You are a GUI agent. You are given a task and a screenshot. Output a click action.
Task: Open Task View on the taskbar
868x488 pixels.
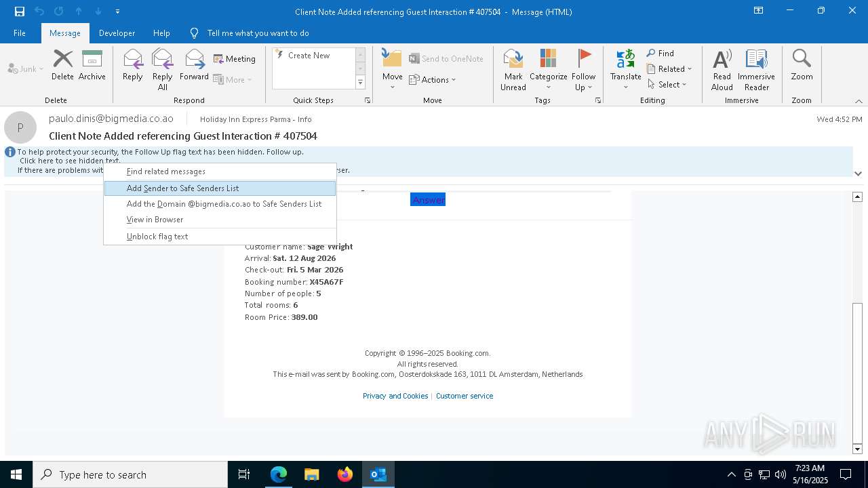coord(244,474)
